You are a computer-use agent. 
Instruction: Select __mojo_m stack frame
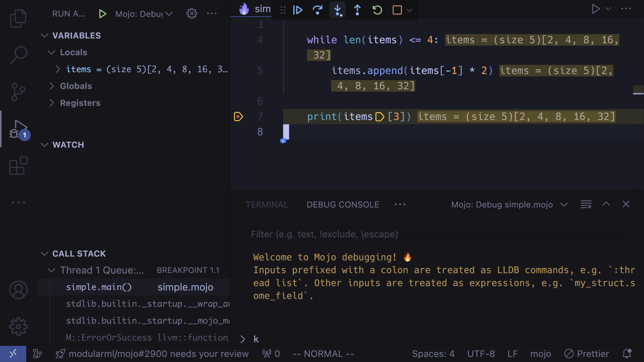tap(133, 321)
